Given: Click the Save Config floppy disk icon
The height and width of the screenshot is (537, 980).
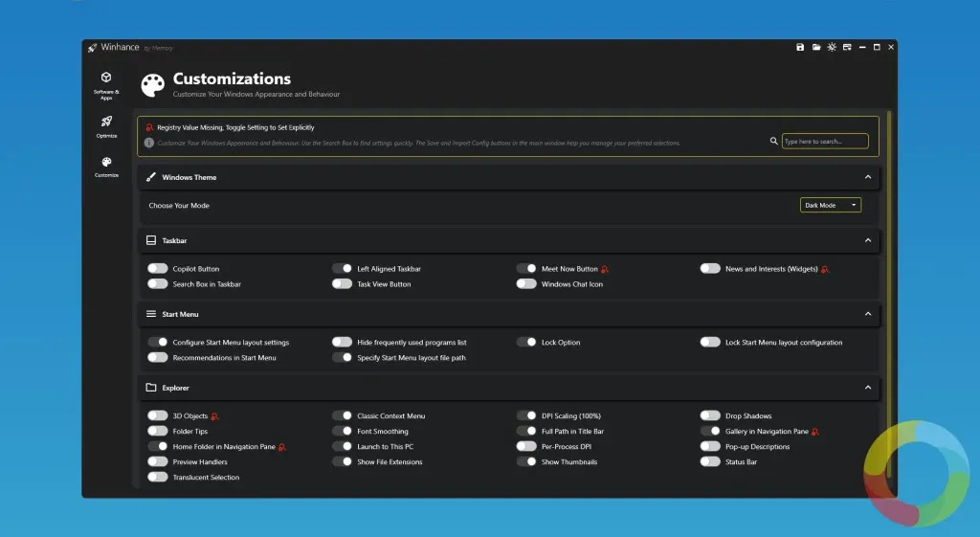Looking at the screenshot, I should coord(800,48).
